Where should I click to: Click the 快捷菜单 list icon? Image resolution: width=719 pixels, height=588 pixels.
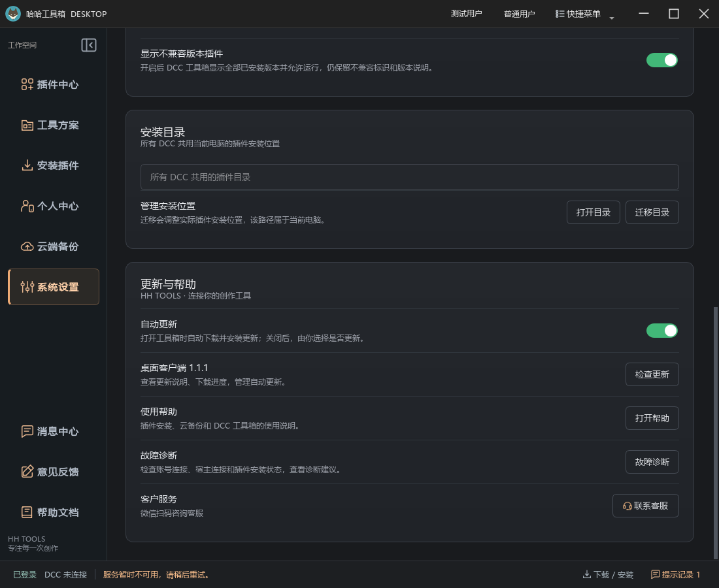(560, 14)
